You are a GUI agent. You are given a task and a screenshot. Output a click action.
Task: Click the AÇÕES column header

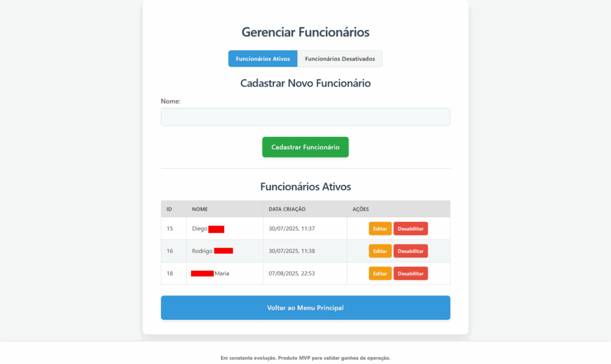click(x=361, y=209)
